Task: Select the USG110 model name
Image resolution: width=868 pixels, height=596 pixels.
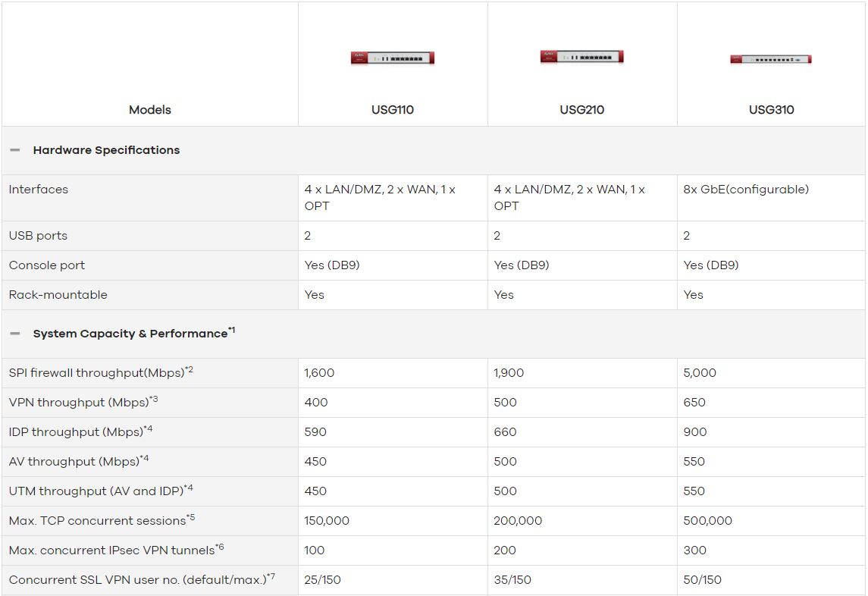Action: click(393, 110)
